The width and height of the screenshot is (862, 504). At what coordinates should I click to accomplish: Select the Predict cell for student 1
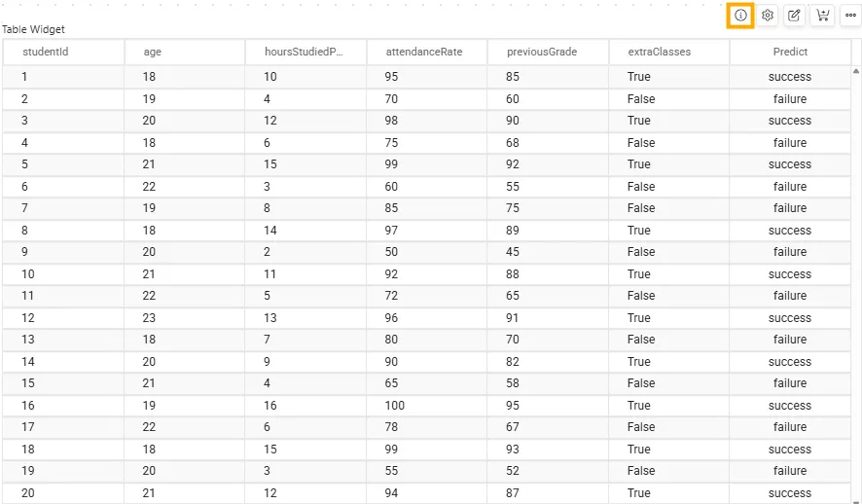tap(790, 77)
